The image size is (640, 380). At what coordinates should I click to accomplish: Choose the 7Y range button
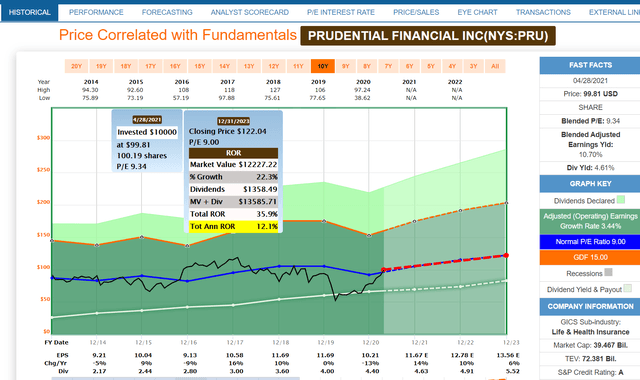pos(388,66)
